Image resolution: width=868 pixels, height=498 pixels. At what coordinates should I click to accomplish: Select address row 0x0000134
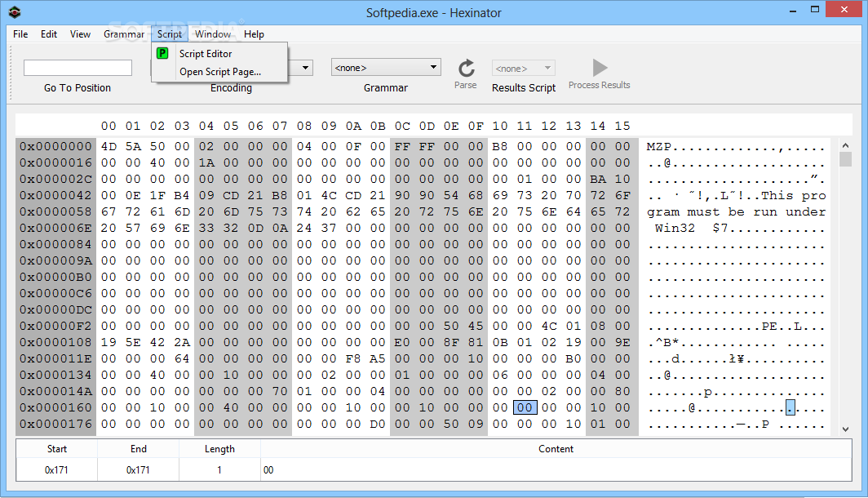point(55,375)
